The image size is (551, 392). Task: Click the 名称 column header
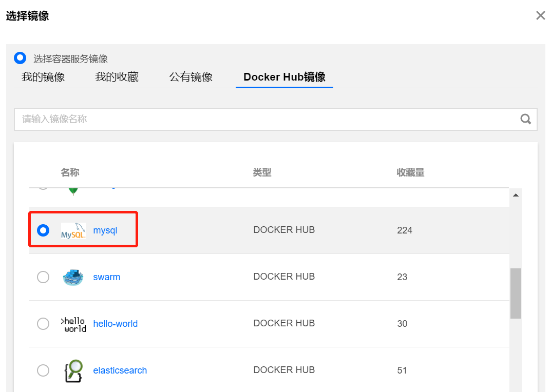point(70,172)
